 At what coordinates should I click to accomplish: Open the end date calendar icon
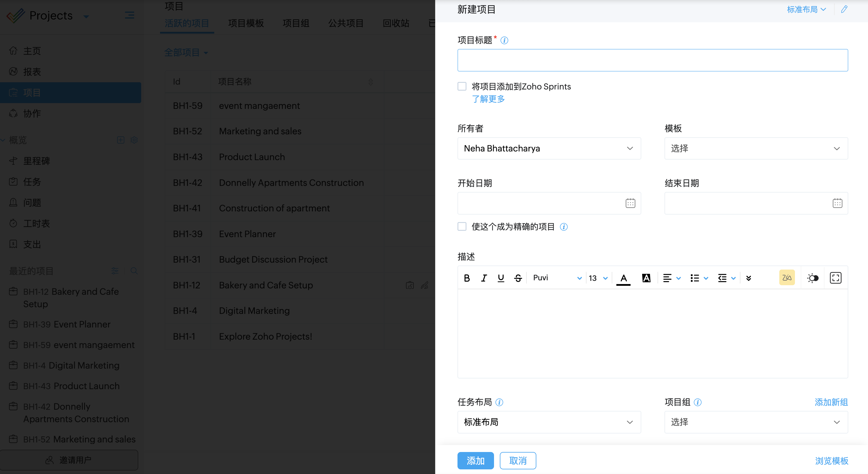coord(837,203)
